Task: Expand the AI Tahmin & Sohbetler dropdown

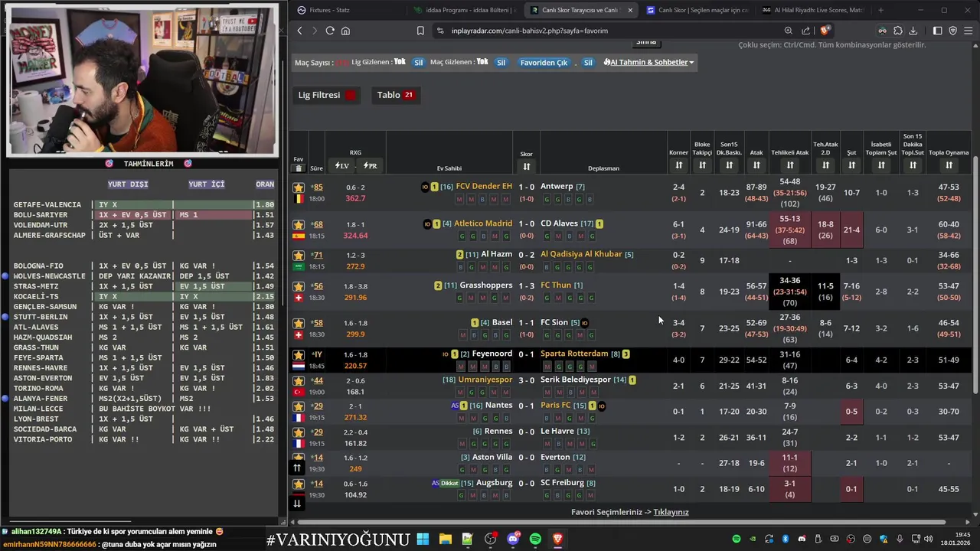Action: 648,62
